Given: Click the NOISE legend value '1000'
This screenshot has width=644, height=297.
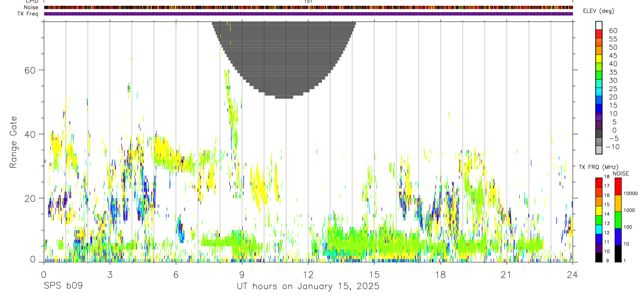Looking at the screenshot, I should click(630, 211).
